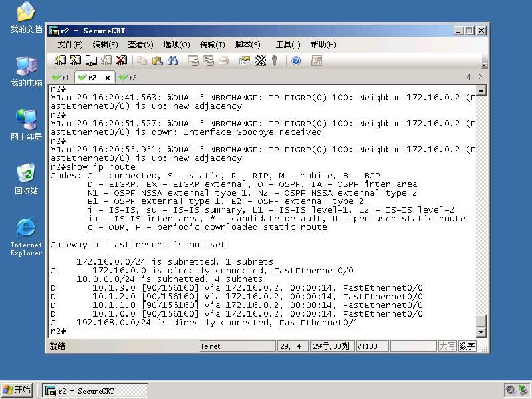The height and width of the screenshot is (399, 532).
Task: Click the route entry for 10.1.0.0
Action: pos(237,314)
